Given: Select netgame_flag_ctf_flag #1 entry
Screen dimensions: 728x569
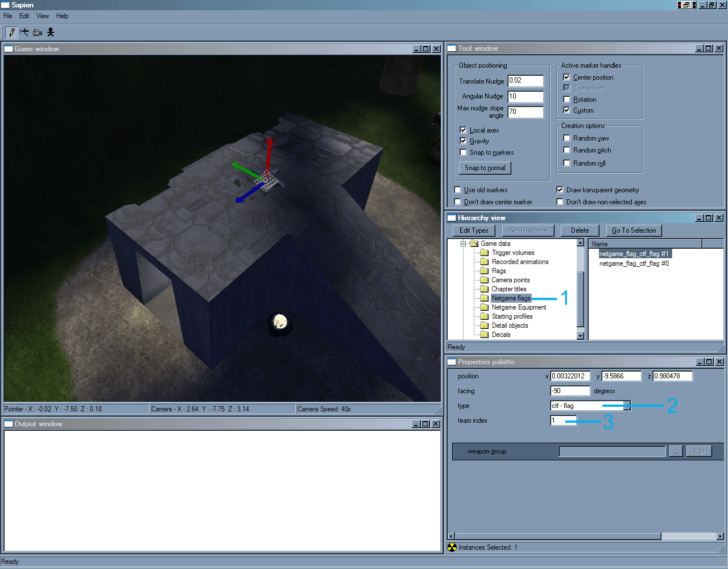Looking at the screenshot, I should 634,254.
